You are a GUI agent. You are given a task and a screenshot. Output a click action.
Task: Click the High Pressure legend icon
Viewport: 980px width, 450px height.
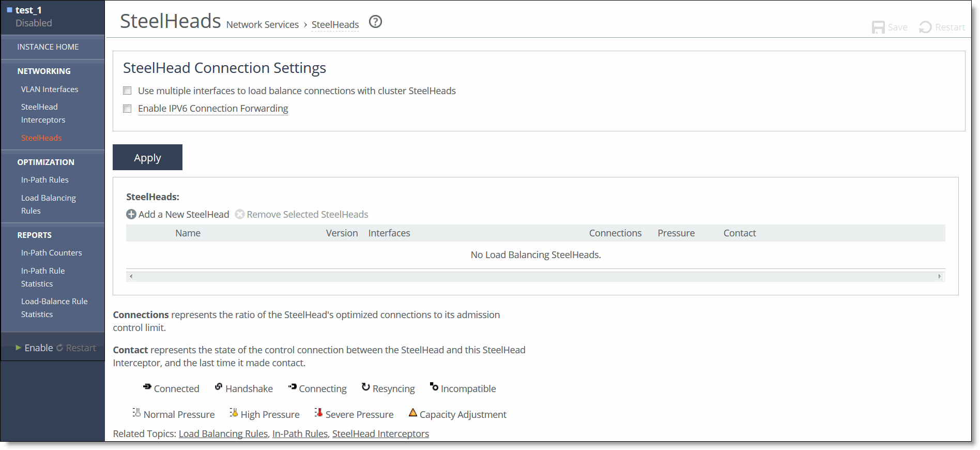coord(234,413)
